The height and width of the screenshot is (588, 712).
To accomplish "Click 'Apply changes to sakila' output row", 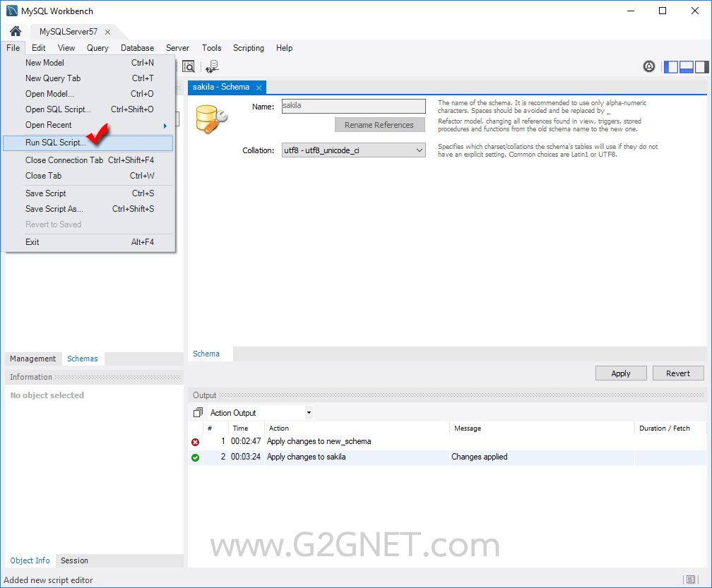I will pyautogui.click(x=448, y=457).
